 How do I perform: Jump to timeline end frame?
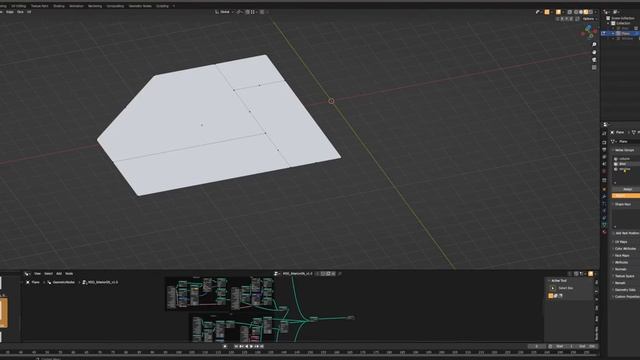coord(262,347)
